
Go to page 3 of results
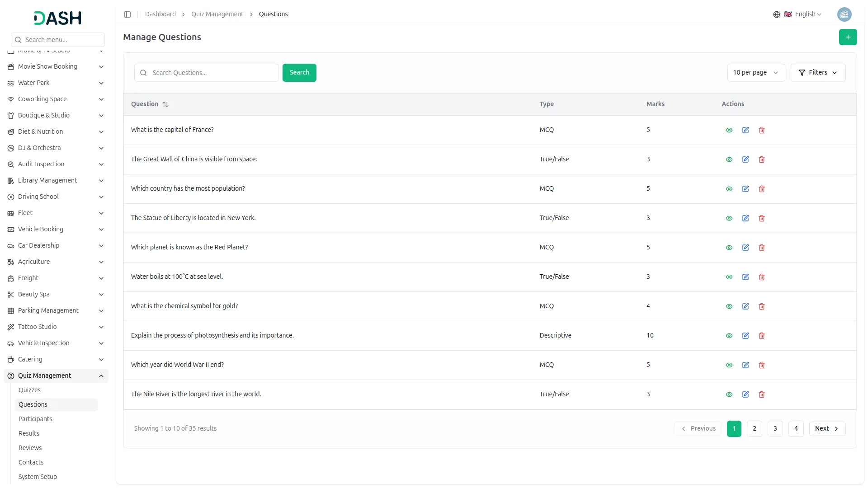[x=775, y=428]
